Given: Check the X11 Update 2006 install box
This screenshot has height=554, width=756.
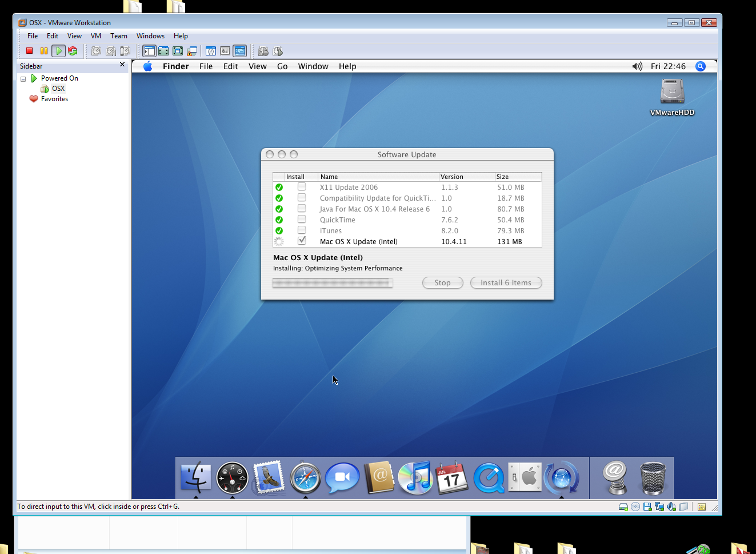Looking at the screenshot, I should click(302, 187).
